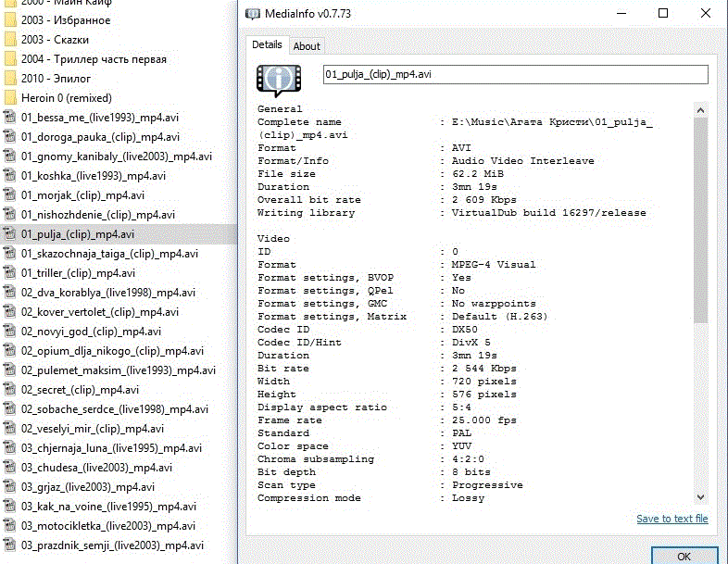Screen dimensions: 728x564
Task: Click folder icon for 2010 - Эпилог
Action: click(10, 79)
